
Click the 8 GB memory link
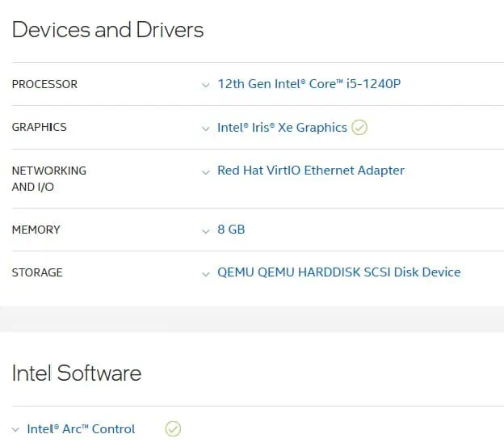tap(231, 230)
